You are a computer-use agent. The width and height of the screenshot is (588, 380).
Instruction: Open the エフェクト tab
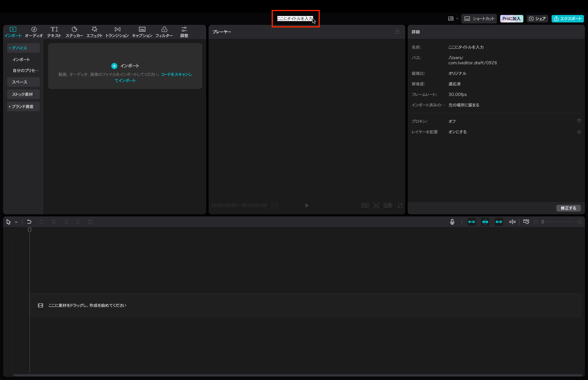[94, 32]
